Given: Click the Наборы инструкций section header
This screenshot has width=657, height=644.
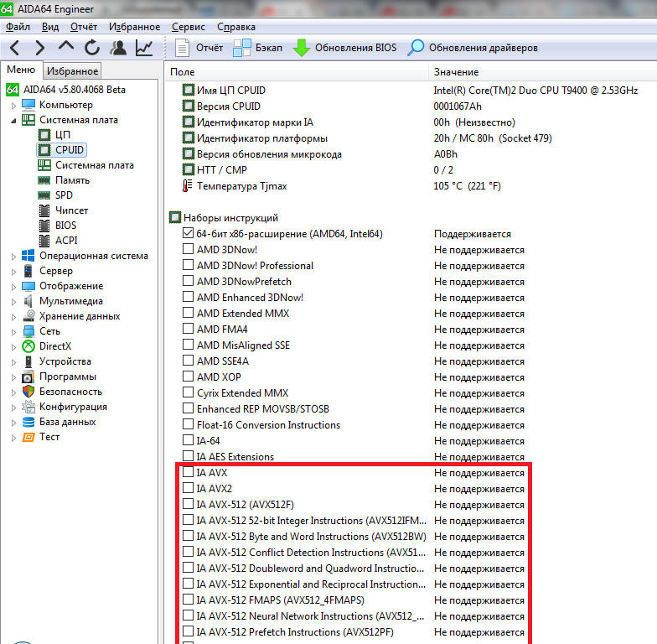Looking at the screenshot, I should click(x=230, y=218).
